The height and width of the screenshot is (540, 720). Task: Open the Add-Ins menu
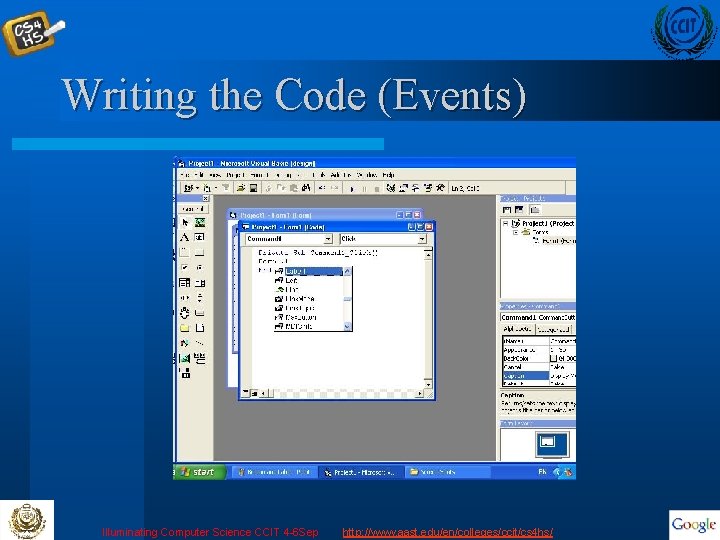341,175
